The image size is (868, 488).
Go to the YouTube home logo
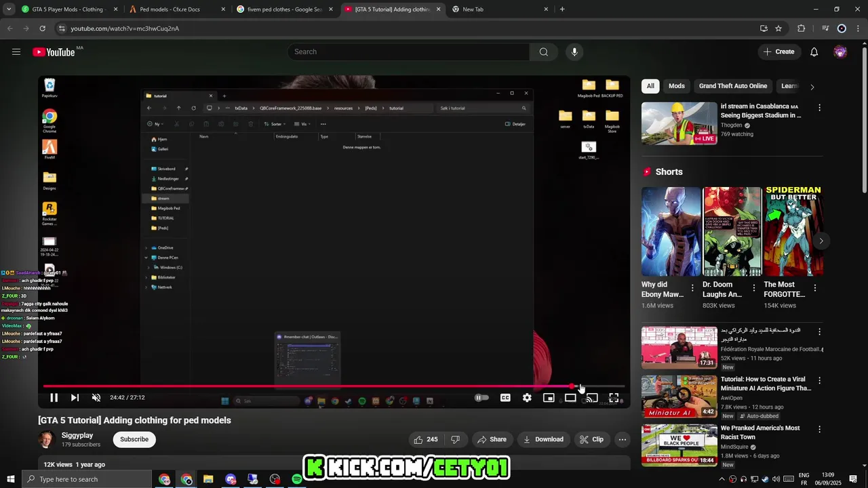click(x=54, y=52)
